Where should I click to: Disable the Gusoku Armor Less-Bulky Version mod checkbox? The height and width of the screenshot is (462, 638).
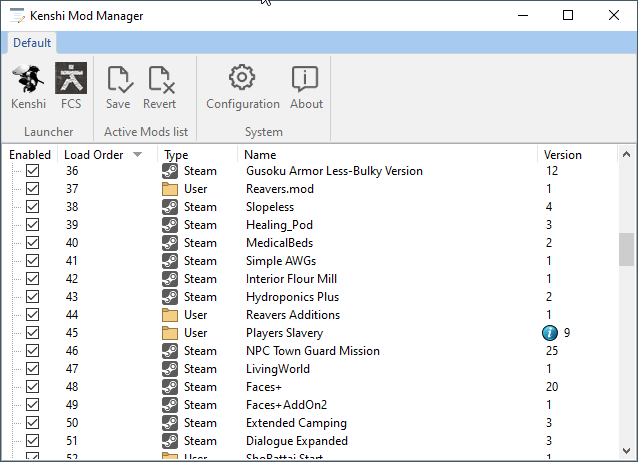[x=33, y=171]
